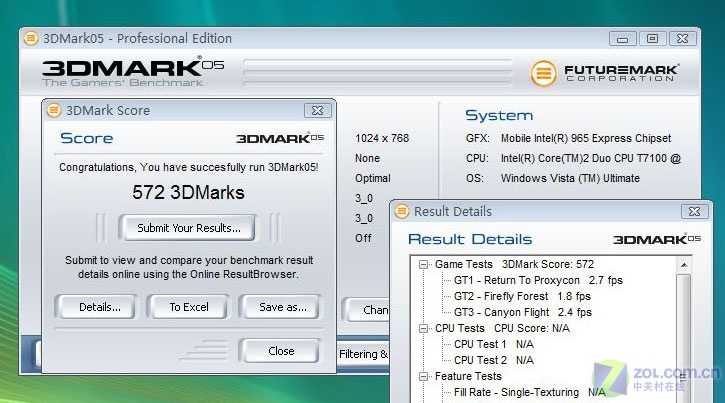725x403 pixels.
Task: Close the 3DMark Score dialog with X
Action: point(318,110)
